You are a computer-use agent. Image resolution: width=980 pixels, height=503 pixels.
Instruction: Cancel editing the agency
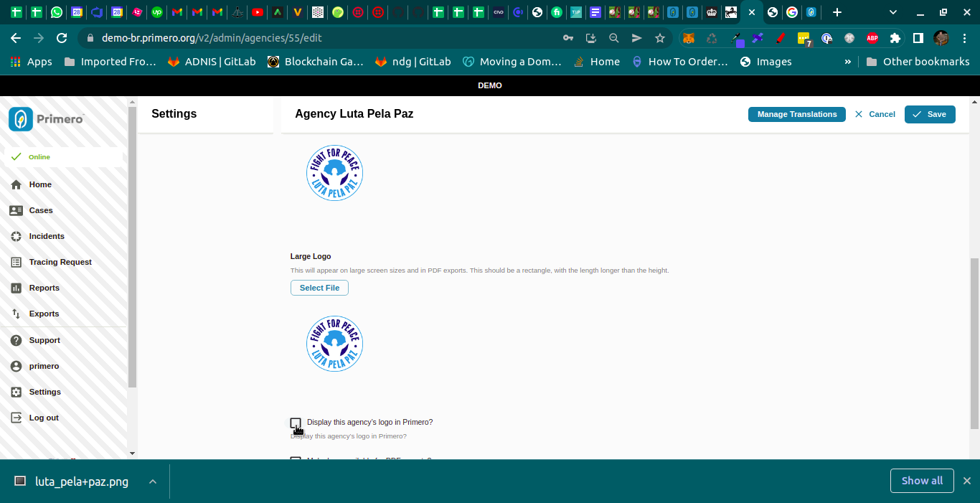point(875,114)
